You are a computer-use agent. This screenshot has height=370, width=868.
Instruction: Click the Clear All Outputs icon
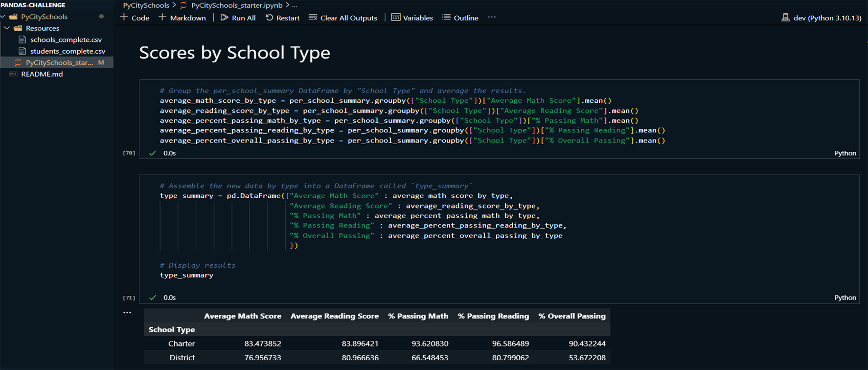(x=313, y=17)
